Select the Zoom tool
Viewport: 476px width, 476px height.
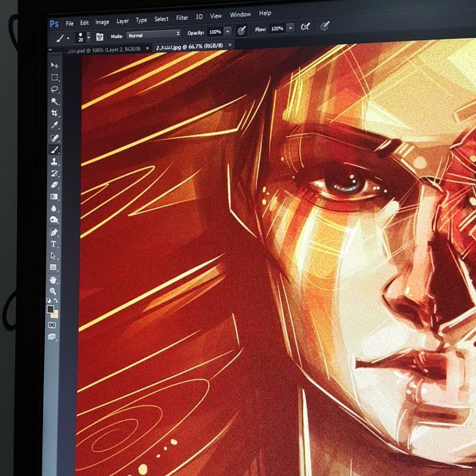coord(53,291)
